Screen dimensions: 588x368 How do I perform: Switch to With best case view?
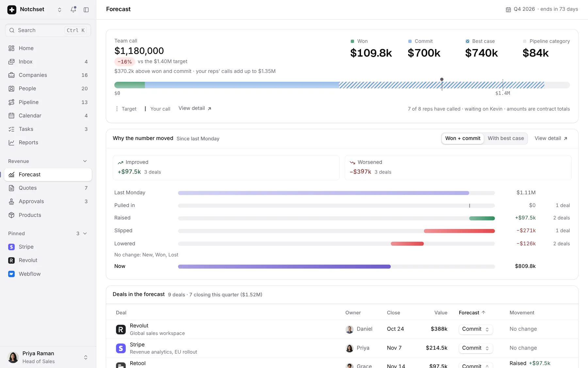(506, 138)
